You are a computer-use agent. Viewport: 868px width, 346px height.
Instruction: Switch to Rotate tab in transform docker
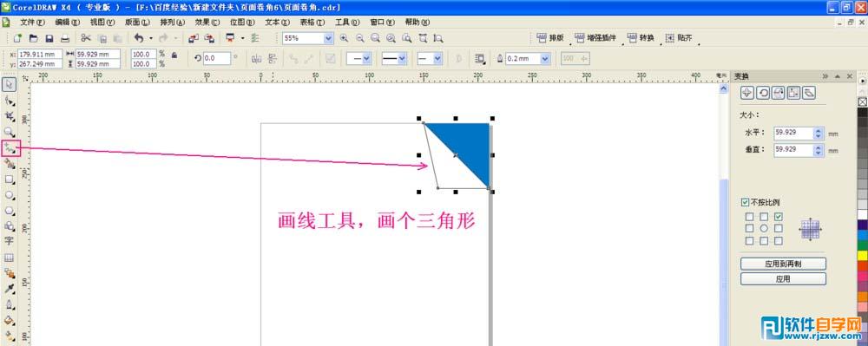coord(762,93)
